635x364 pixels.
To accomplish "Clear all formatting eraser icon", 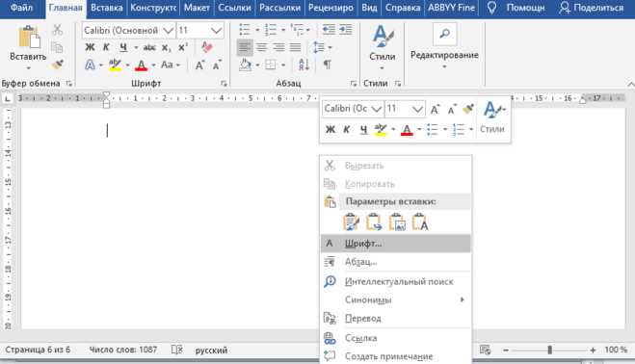I will click(x=207, y=47).
